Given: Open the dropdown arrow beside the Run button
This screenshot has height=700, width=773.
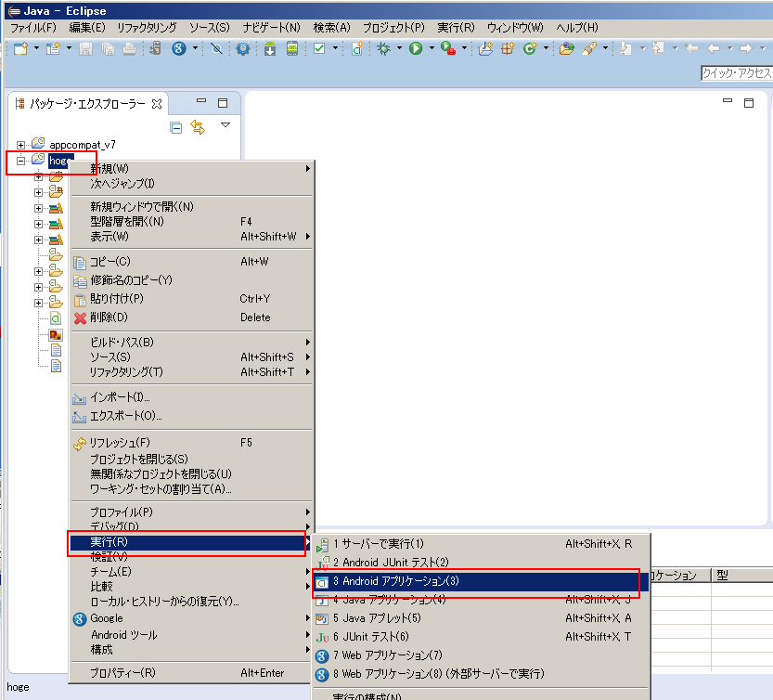Looking at the screenshot, I should pos(432,48).
